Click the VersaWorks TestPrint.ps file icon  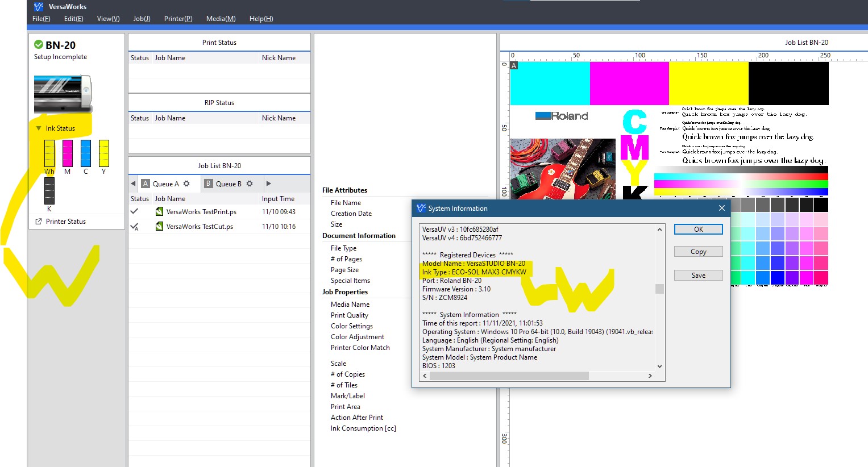pos(160,211)
